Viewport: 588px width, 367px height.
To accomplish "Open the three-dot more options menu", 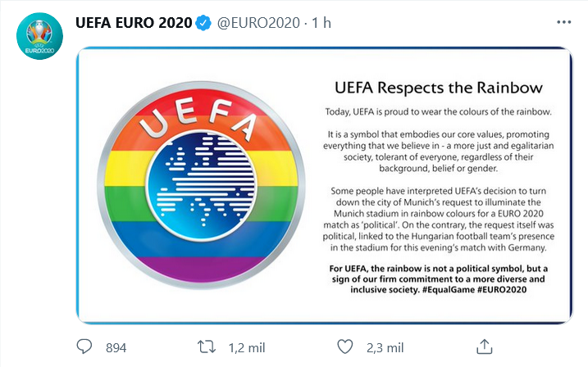I will point(563,22).
